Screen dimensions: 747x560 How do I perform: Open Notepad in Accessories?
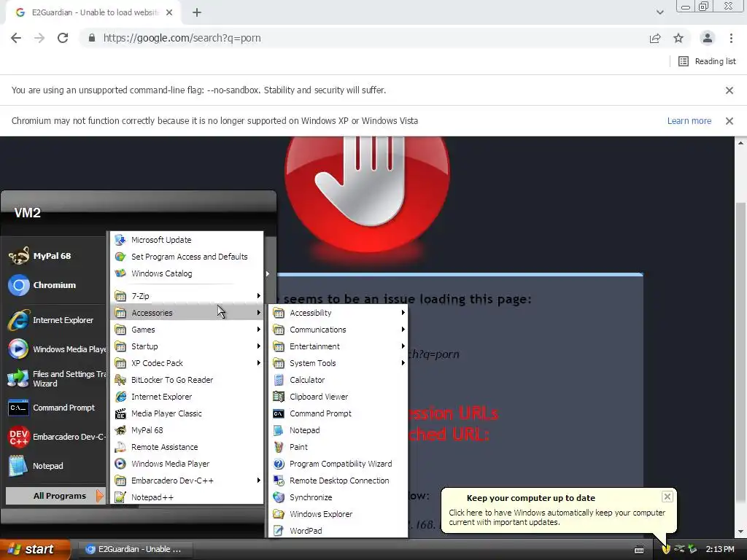pyautogui.click(x=338, y=430)
